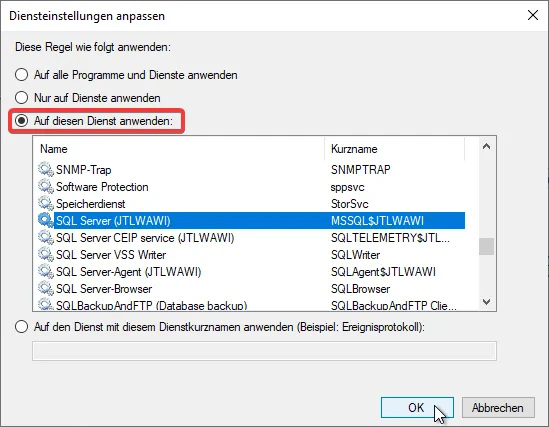Click the StorSvc short name cell
This screenshot has height=427, width=549.
(350, 204)
